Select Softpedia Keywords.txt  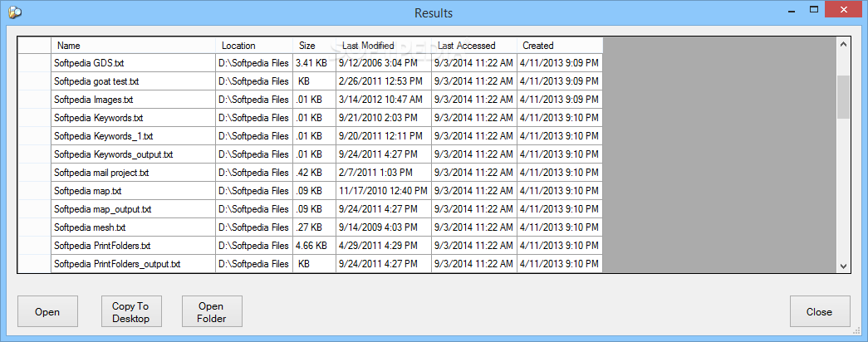pos(134,118)
